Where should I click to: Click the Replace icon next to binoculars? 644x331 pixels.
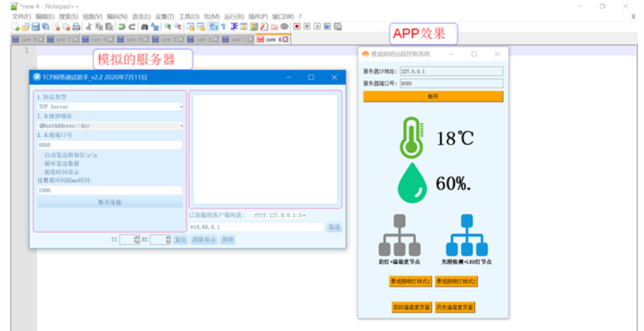tap(156, 27)
